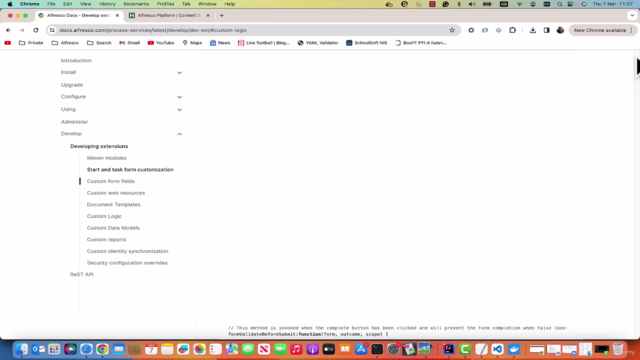Open the YAML Validator bookmark
The width and height of the screenshot is (640, 360).
click(x=318, y=43)
